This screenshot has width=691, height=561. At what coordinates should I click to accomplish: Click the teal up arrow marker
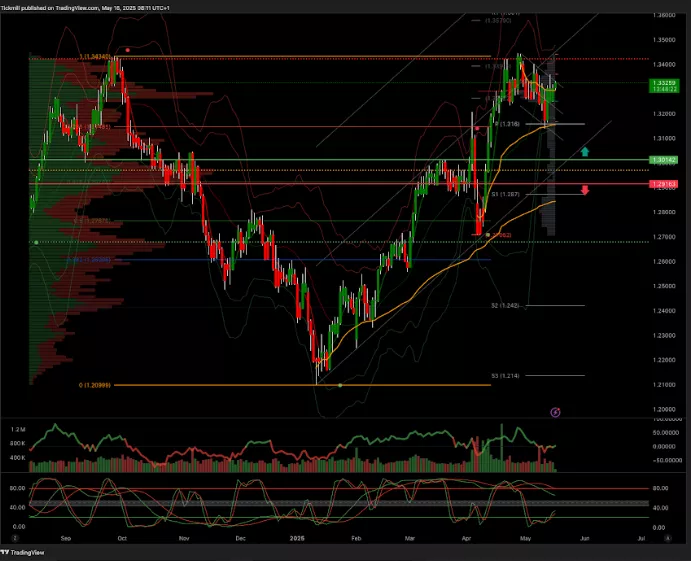pos(585,152)
